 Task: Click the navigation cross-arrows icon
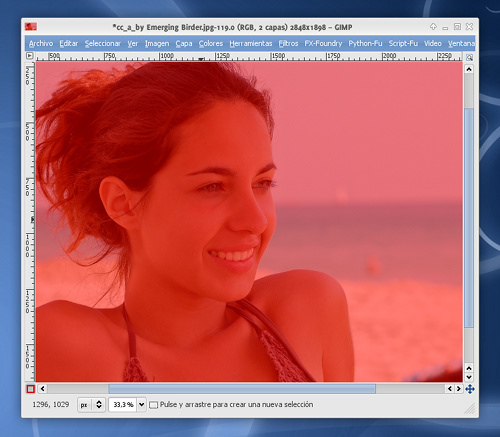(x=470, y=389)
